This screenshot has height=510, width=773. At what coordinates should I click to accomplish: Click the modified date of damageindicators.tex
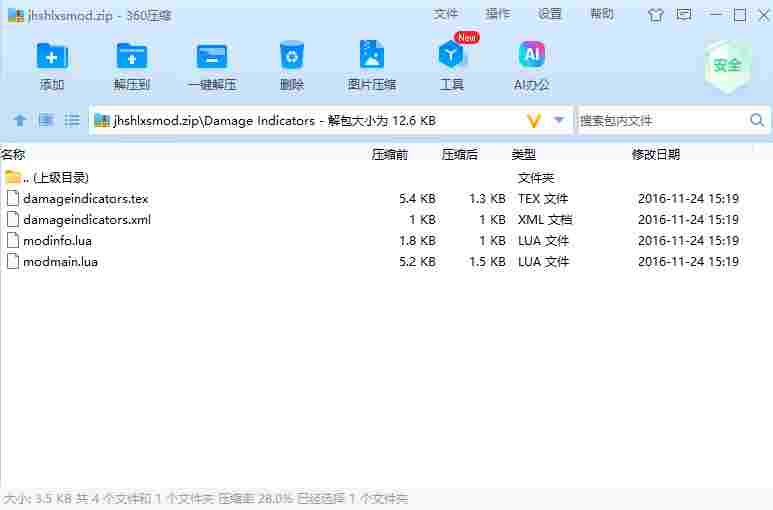688,199
